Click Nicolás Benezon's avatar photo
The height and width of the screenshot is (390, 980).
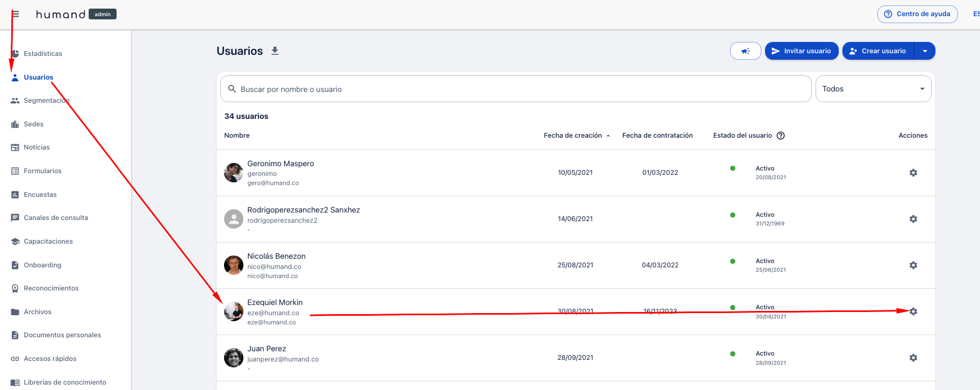[x=234, y=265]
